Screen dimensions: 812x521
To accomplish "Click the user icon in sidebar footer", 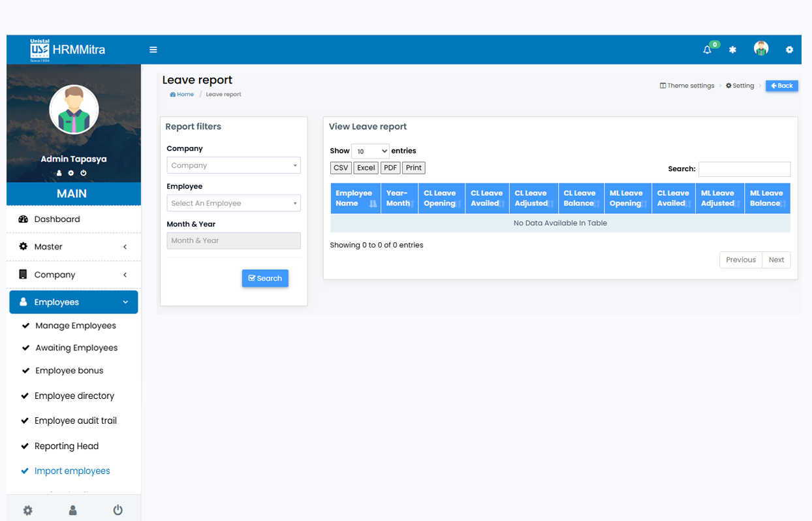I will click(72, 510).
